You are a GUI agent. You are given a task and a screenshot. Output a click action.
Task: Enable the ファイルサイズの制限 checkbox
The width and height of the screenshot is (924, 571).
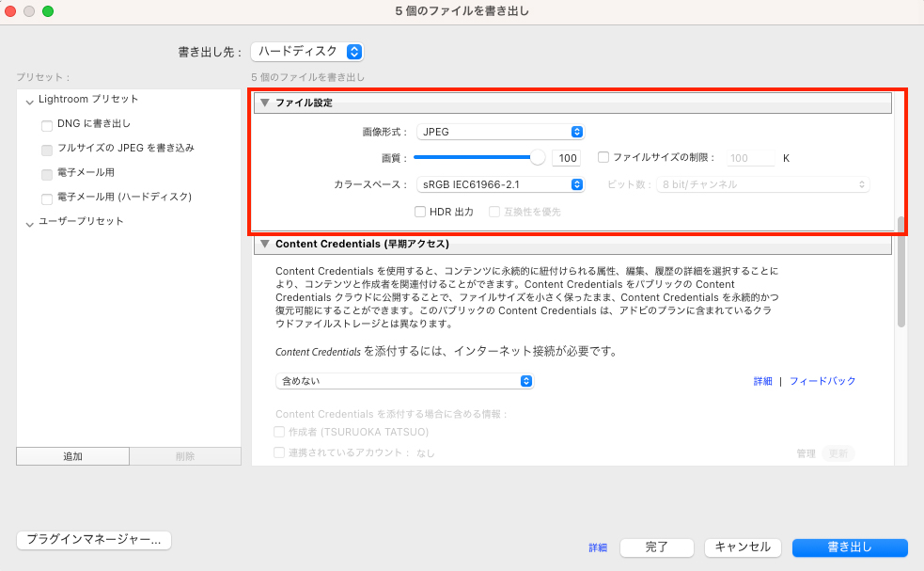click(603, 157)
